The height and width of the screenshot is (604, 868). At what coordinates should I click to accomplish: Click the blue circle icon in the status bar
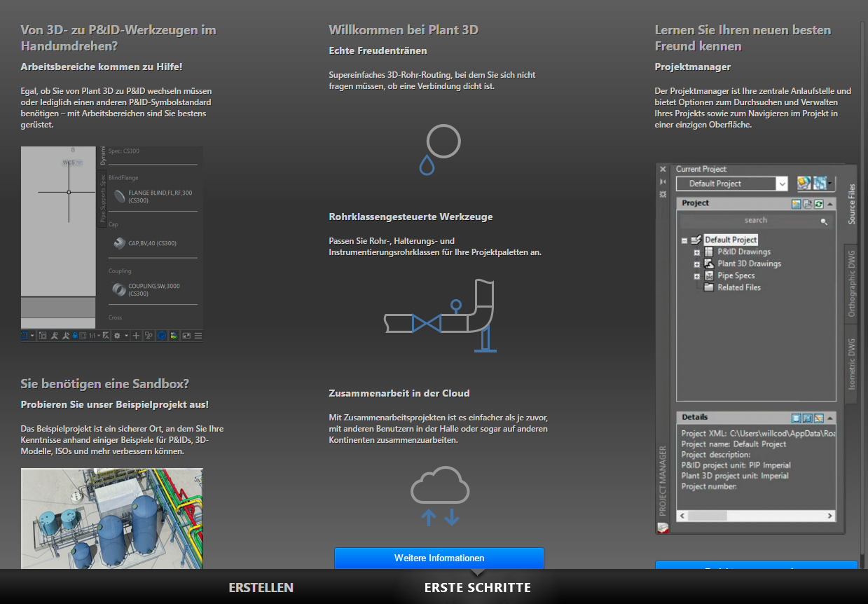pos(161,336)
